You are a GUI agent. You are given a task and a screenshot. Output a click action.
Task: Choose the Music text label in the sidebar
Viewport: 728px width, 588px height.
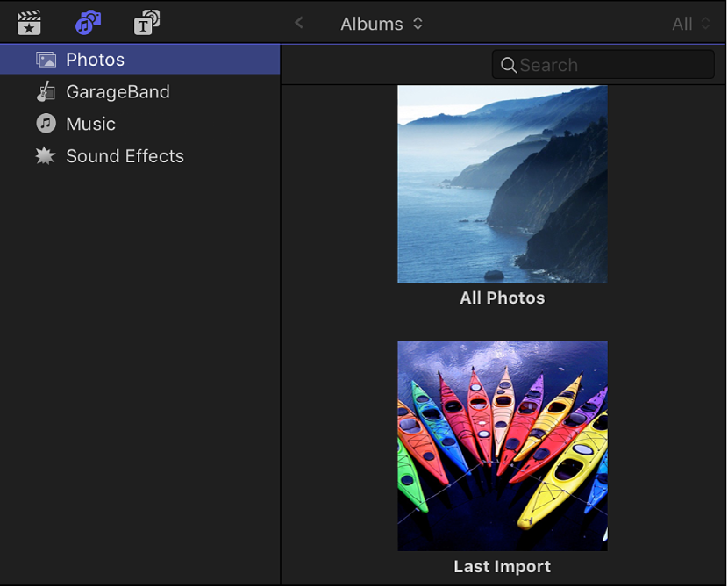pos(90,124)
